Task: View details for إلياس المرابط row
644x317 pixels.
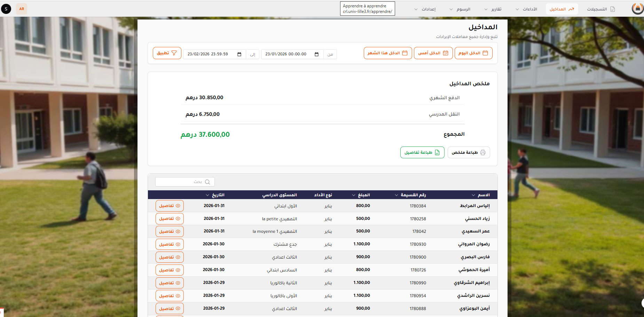Action: [x=170, y=206]
